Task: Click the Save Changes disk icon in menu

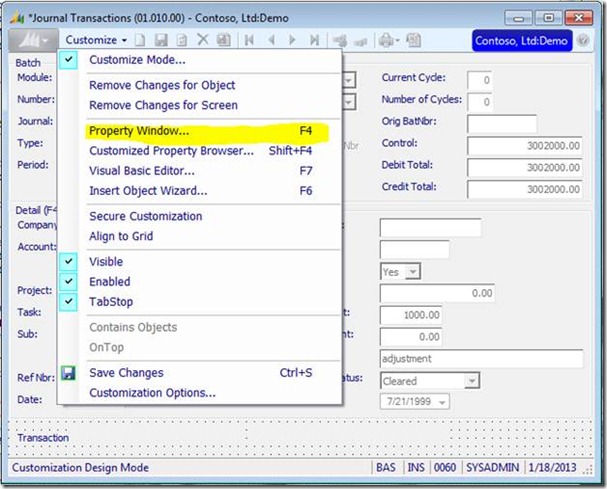Action: pyautogui.click(x=68, y=373)
